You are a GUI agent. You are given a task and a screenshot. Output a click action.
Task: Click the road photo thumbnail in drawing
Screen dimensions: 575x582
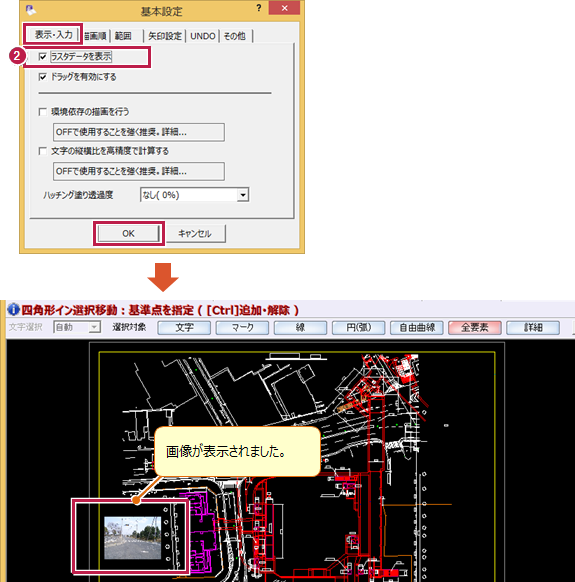pyautogui.click(x=133, y=537)
